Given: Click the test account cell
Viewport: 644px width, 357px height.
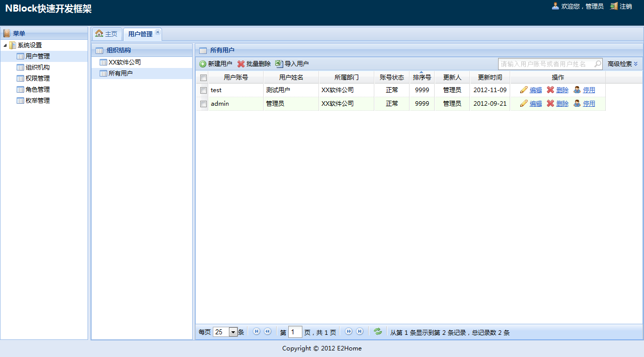Looking at the screenshot, I should coord(236,90).
